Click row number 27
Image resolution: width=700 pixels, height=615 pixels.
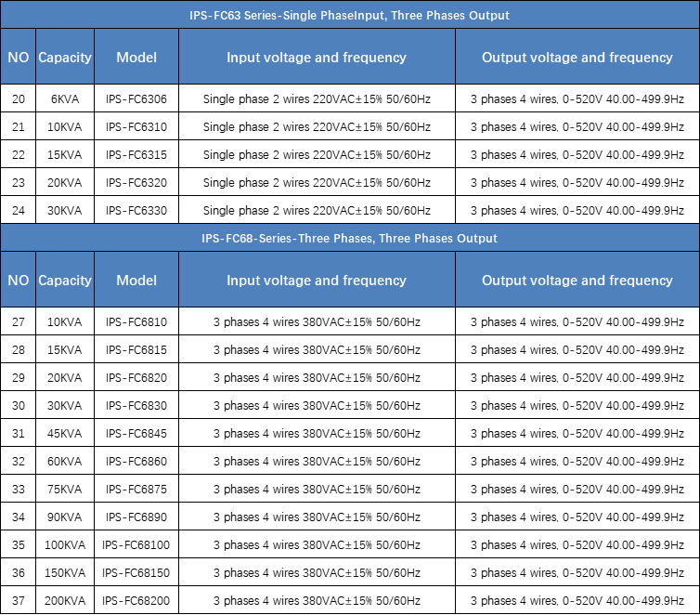coord(19,321)
